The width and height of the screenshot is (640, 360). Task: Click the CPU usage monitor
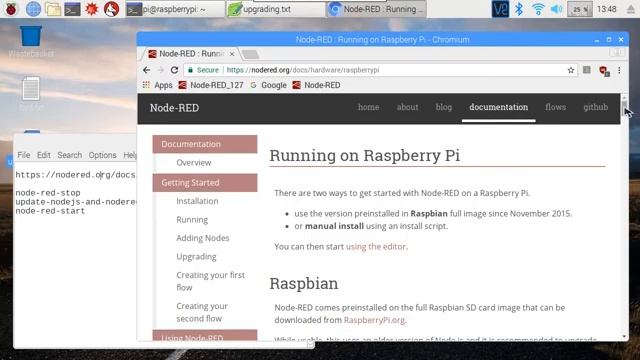tap(580, 9)
